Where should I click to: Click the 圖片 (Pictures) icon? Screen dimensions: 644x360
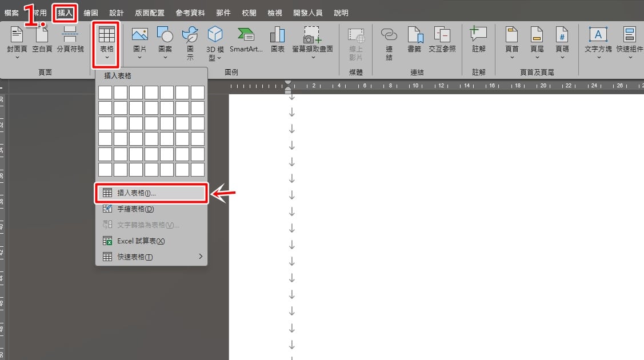coord(139,34)
